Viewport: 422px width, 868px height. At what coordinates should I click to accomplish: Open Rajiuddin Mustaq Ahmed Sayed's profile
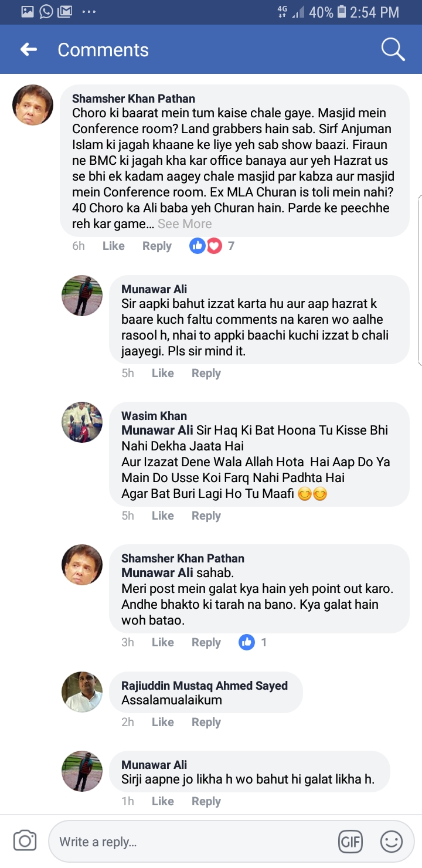click(204, 686)
